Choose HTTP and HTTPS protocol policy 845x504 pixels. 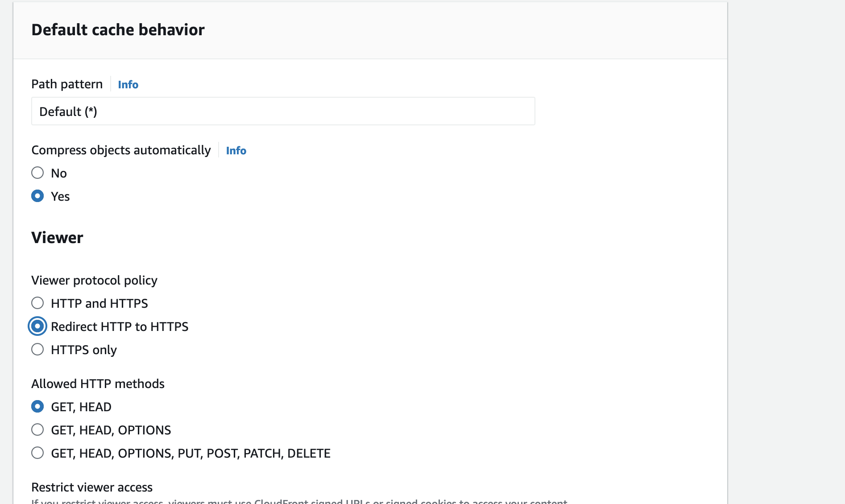coord(37,303)
